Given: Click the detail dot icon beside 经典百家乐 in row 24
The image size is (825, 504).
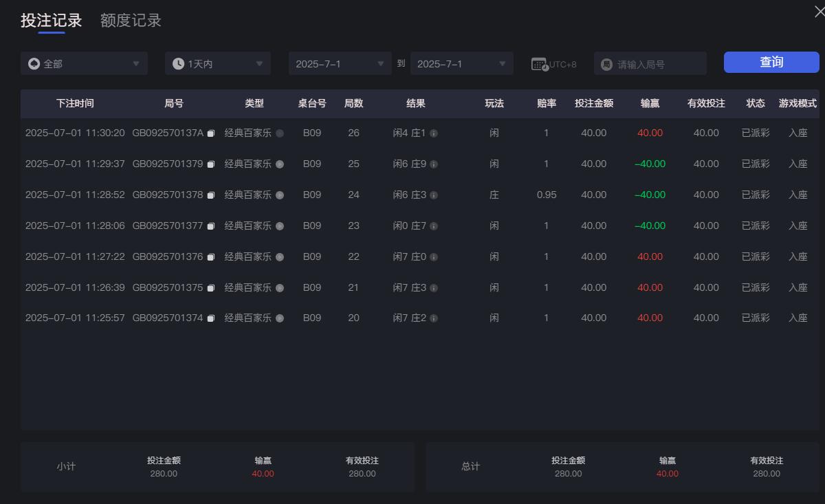Looking at the screenshot, I should pyautogui.click(x=278, y=195).
